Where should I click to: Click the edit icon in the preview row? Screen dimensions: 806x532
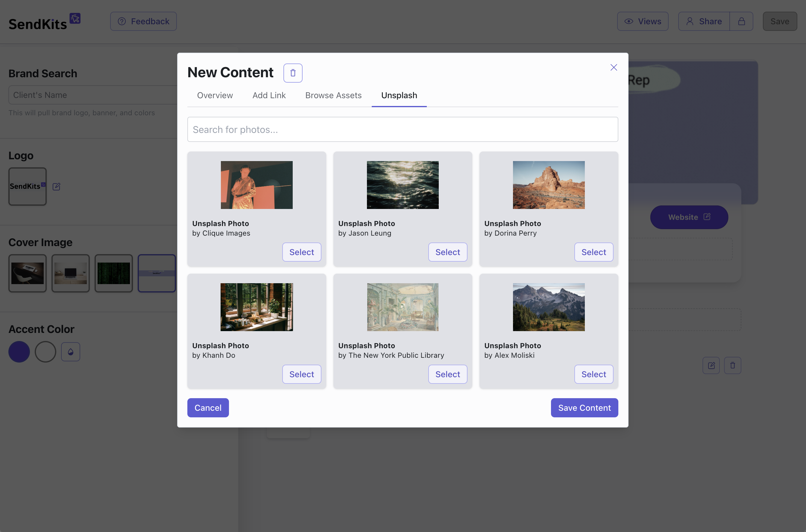click(x=711, y=366)
